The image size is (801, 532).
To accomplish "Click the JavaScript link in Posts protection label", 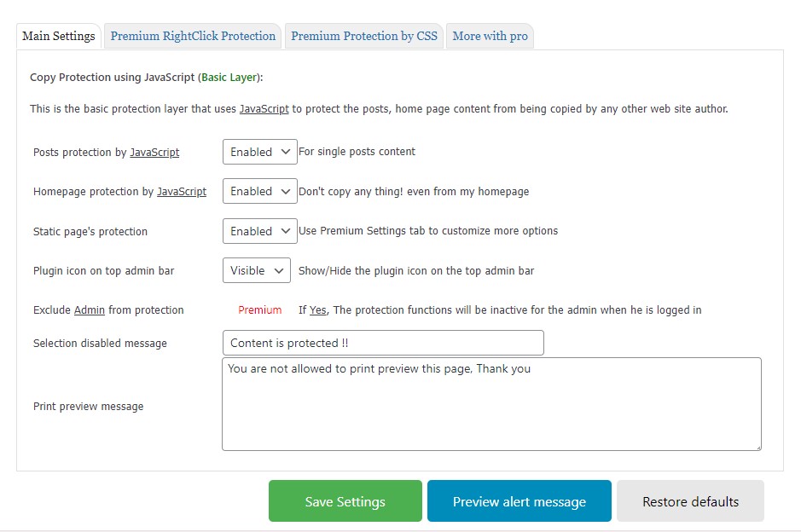I will (x=154, y=153).
